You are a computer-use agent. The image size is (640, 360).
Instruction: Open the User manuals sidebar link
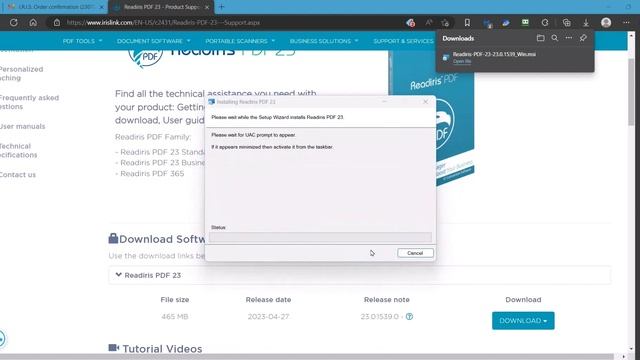click(22, 126)
